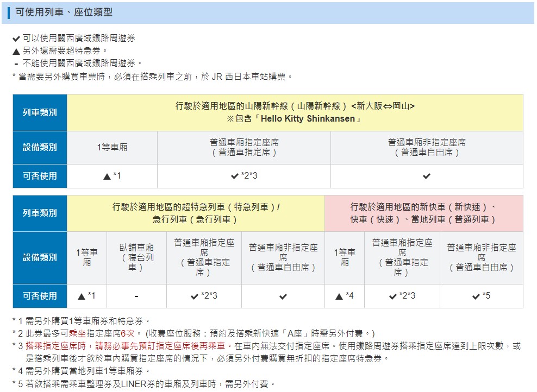Click footnote *5 about LINER券 extra fee

point(144,384)
